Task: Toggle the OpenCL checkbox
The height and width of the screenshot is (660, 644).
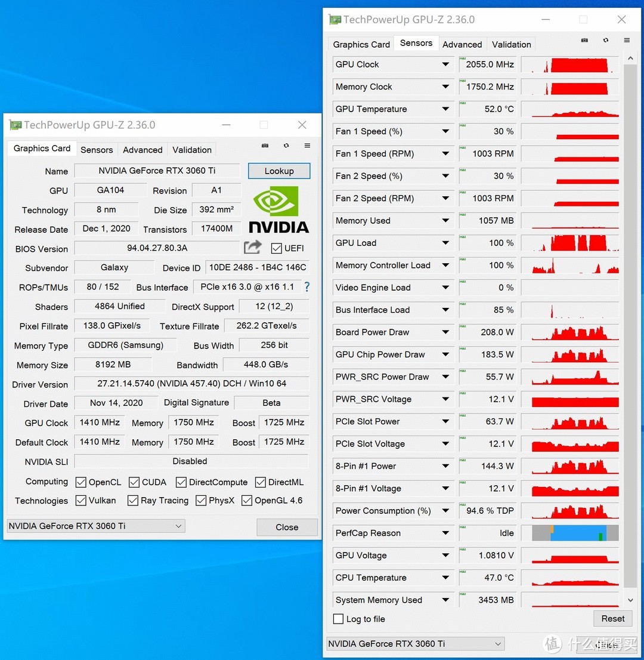Action: click(80, 482)
